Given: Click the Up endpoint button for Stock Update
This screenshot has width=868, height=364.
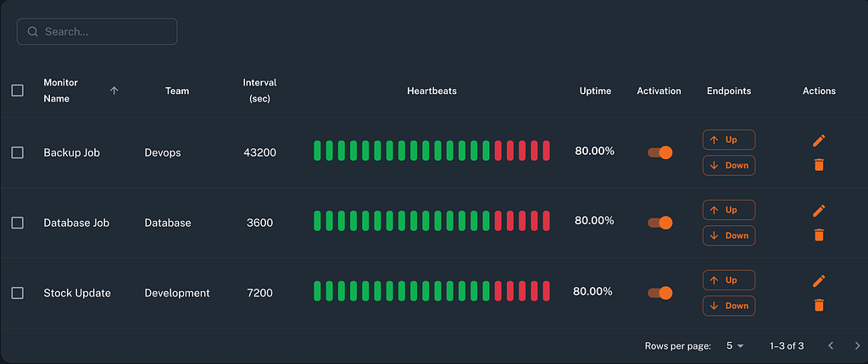Looking at the screenshot, I should point(729,280).
